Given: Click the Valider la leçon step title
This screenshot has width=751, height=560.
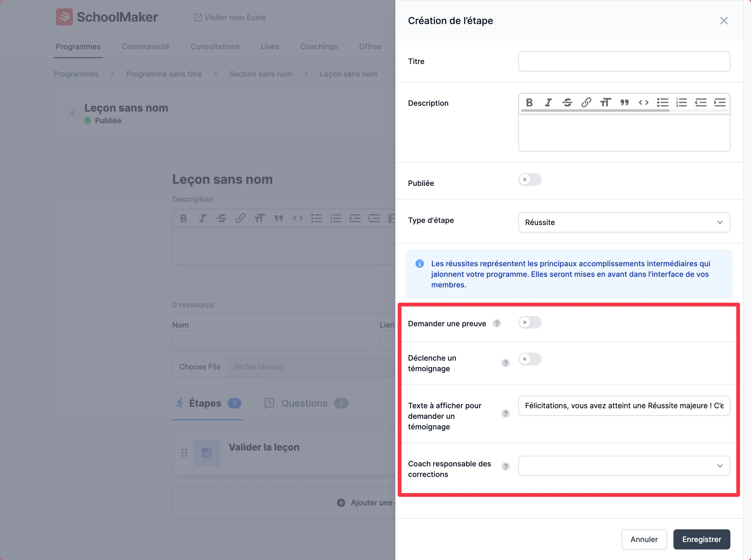Looking at the screenshot, I should click(x=264, y=447).
